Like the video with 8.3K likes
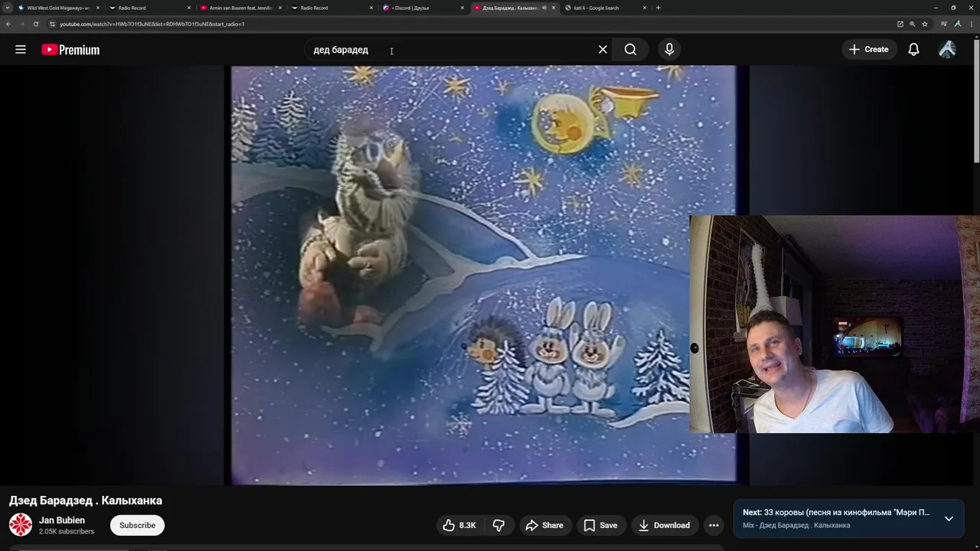Image resolution: width=980 pixels, height=551 pixels. [x=459, y=525]
